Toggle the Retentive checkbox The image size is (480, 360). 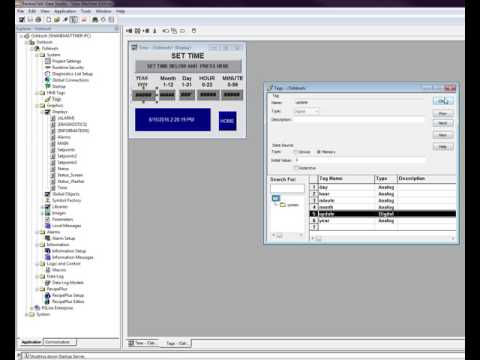point(296,168)
